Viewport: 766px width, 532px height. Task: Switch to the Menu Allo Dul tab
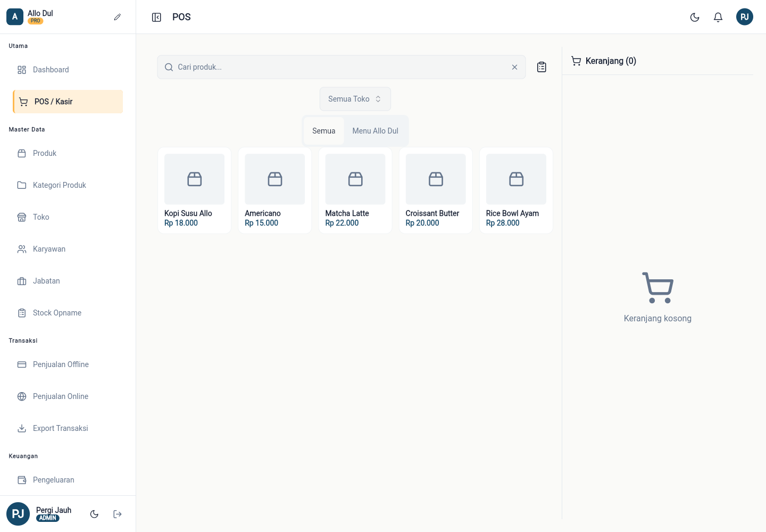[376, 131]
